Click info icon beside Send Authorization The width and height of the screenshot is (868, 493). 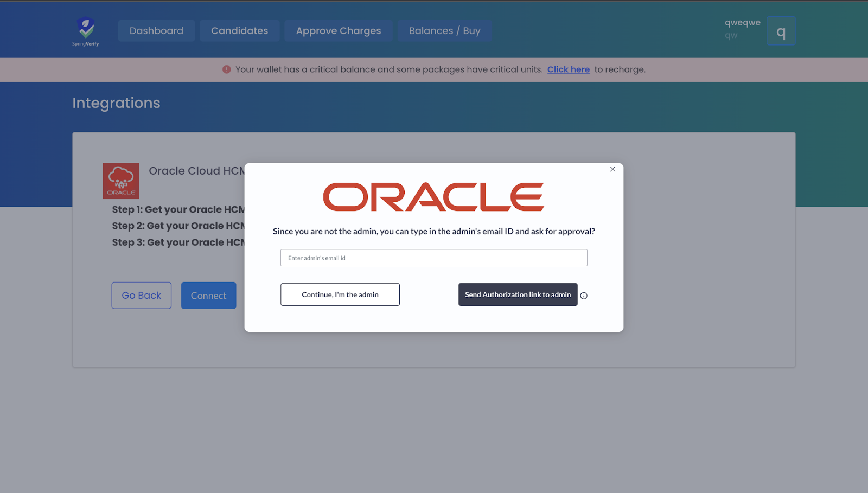tap(584, 296)
